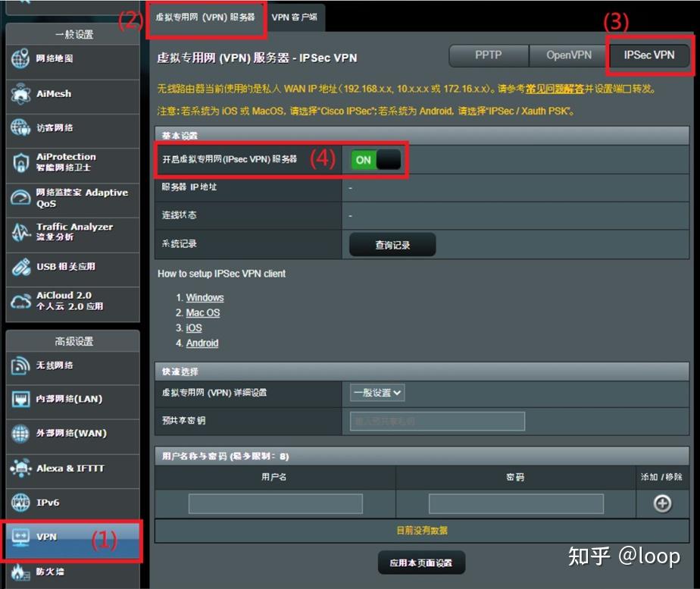Apply settings with 应用本页面设置 button

[421, 563]
